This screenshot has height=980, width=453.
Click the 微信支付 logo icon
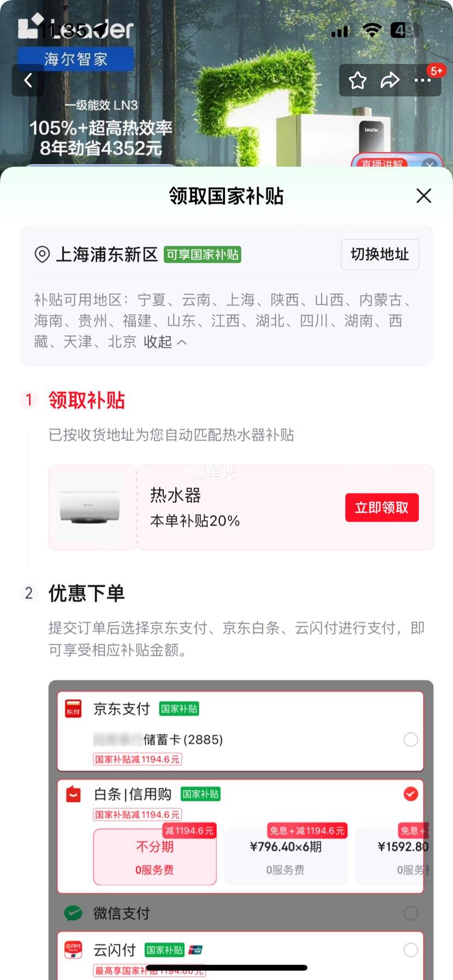[73, 913]
